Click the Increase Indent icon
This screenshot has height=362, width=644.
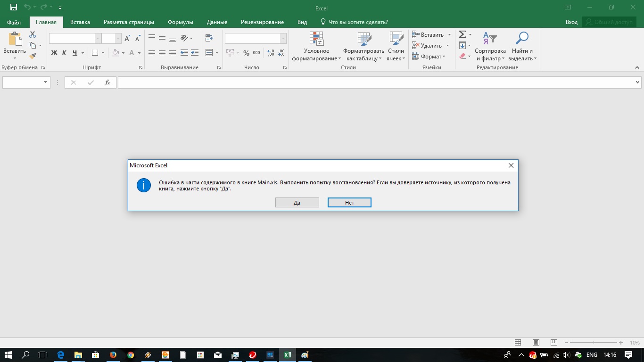pyautogui.click(x=195, y=53)
